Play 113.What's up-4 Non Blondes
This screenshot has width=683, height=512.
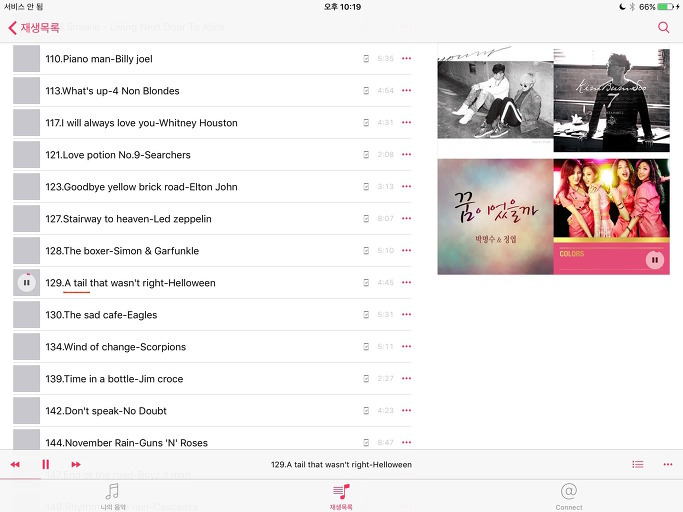[112, 91]
